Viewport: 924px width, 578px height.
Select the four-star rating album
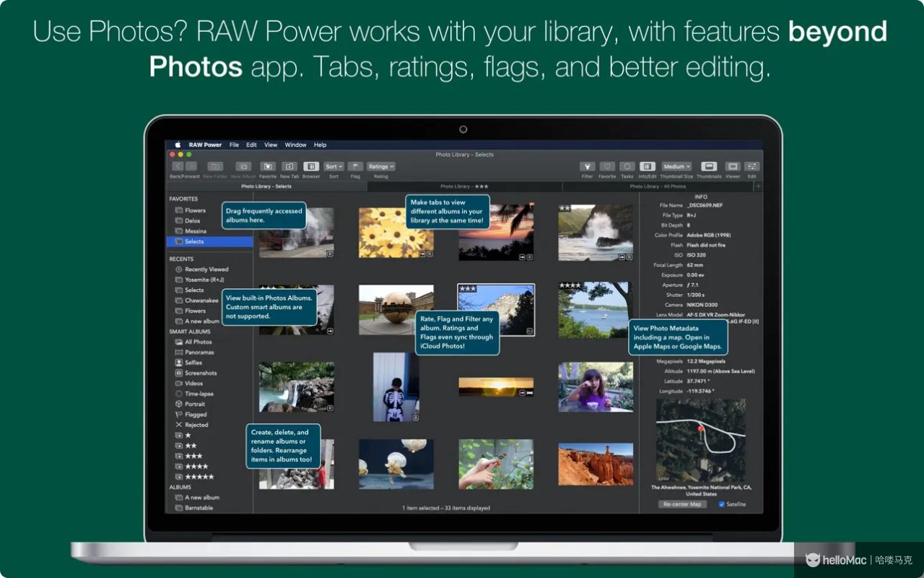191,467
